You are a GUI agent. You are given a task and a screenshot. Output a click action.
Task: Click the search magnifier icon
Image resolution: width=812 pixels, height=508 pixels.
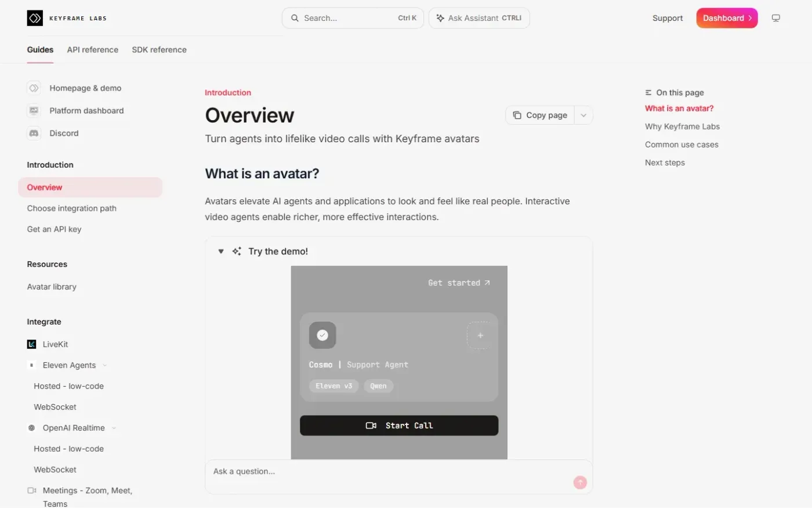(295, 18)
